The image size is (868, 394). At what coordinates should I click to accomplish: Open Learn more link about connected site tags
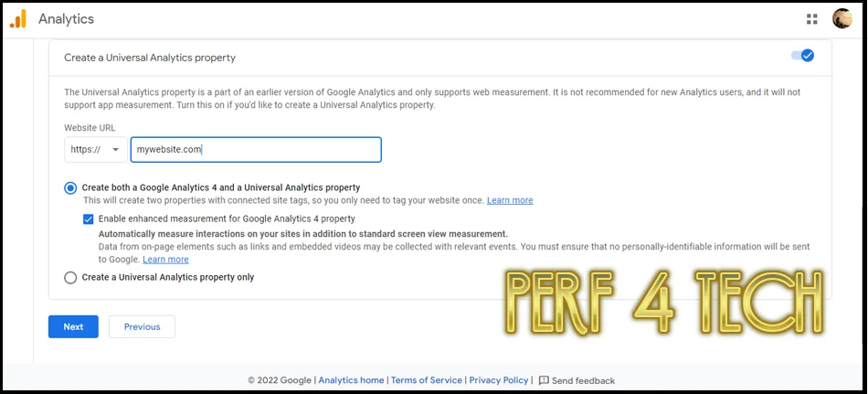tap(510, 200)
